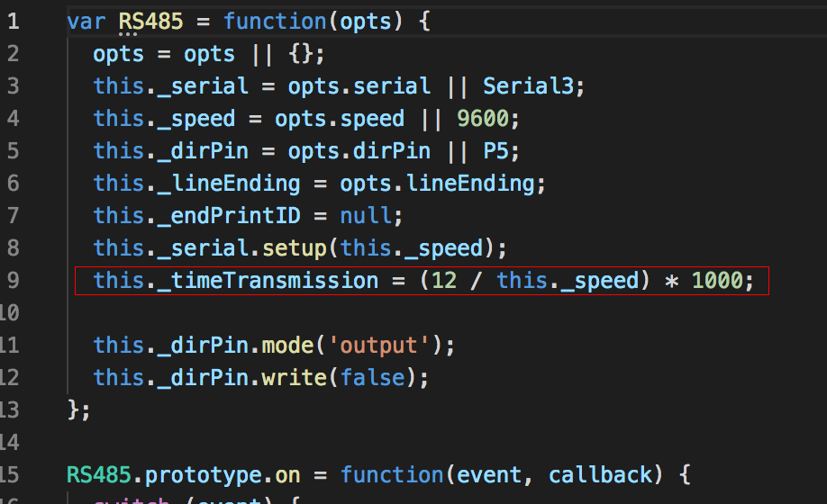The image size is (827, 504).
Task: Click 'setup' on line 8
Action: point(295,248)
